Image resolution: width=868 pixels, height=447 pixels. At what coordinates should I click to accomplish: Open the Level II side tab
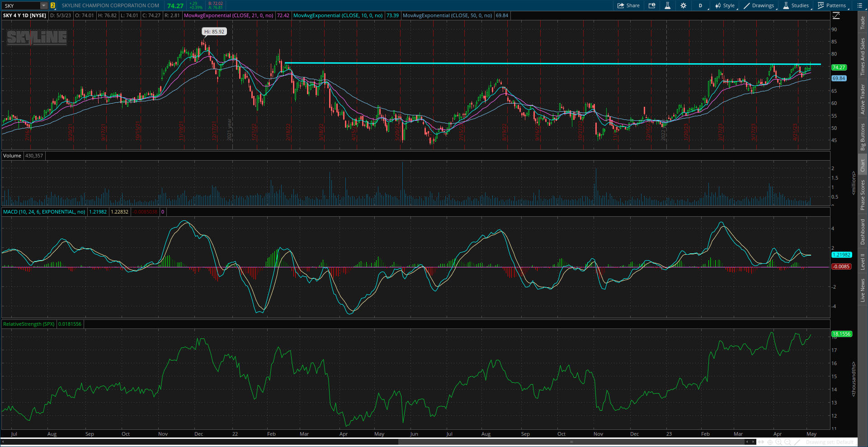point(863,262)
